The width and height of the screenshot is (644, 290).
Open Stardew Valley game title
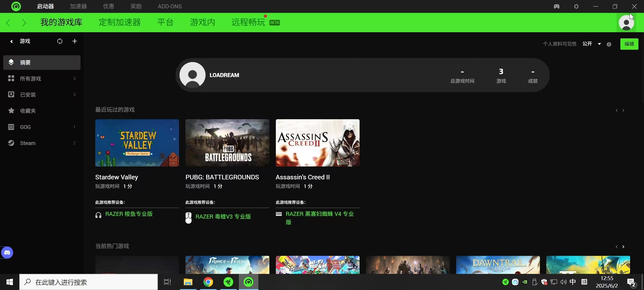pyautogui.click(x=117, y=177)
